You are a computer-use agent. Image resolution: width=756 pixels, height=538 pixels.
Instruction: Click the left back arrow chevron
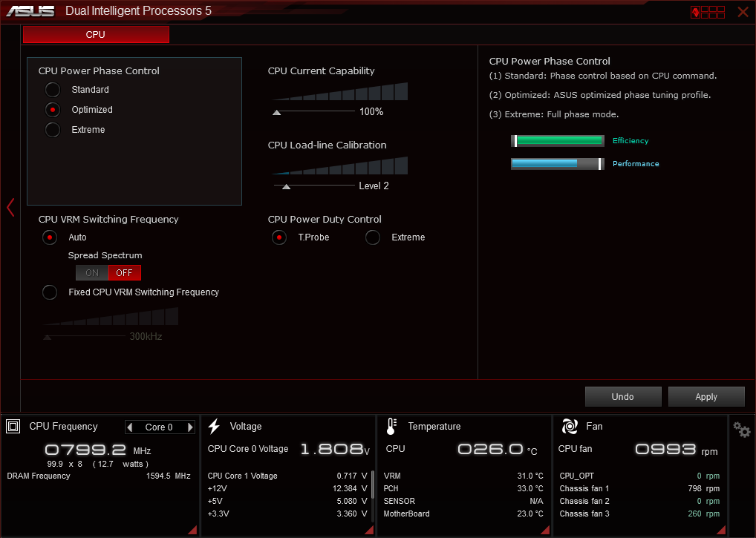[x=10, y=208]
